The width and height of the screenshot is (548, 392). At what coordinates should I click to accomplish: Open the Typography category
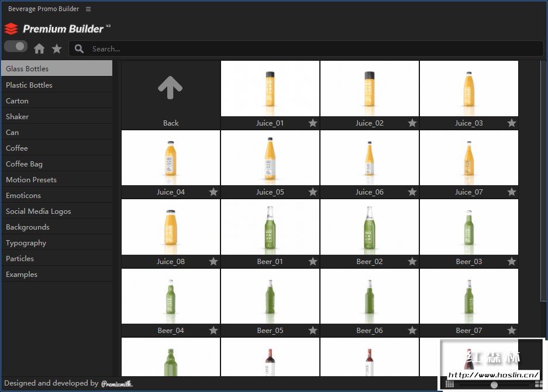(x=57, y=242)
